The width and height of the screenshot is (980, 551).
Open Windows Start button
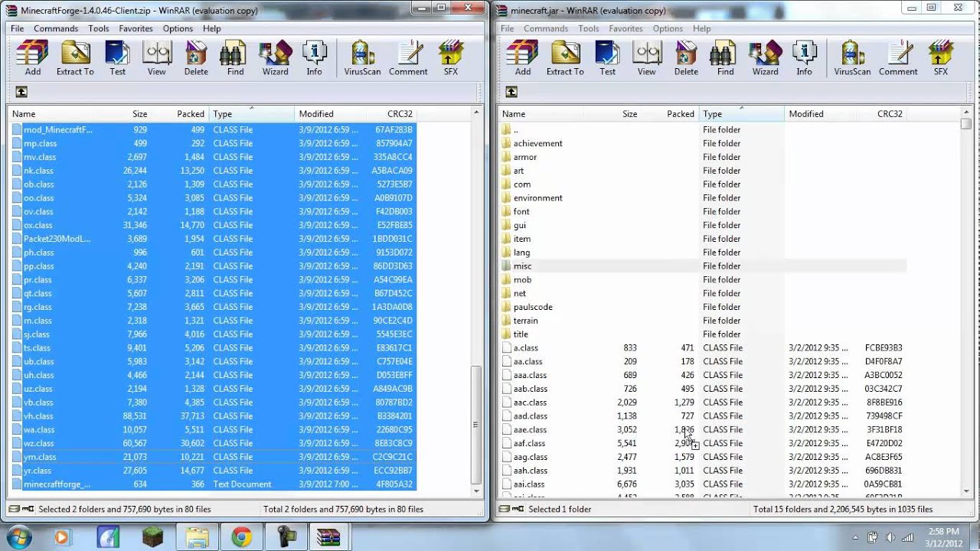[19, 536]
